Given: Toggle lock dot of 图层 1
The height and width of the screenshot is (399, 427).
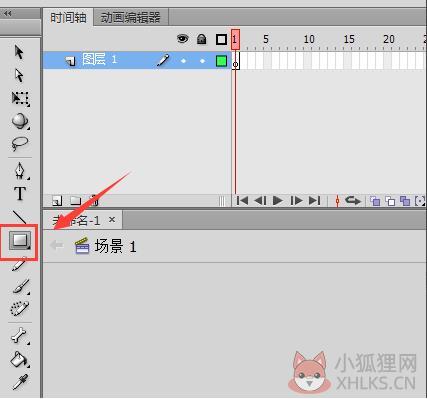Looking at the screenshot, I should tap(202, 61).
